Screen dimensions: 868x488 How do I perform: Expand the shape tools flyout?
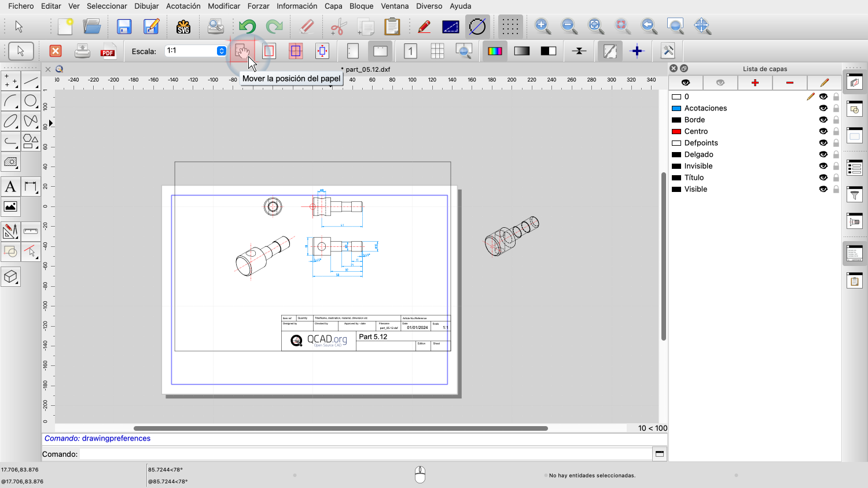(31, 141)
